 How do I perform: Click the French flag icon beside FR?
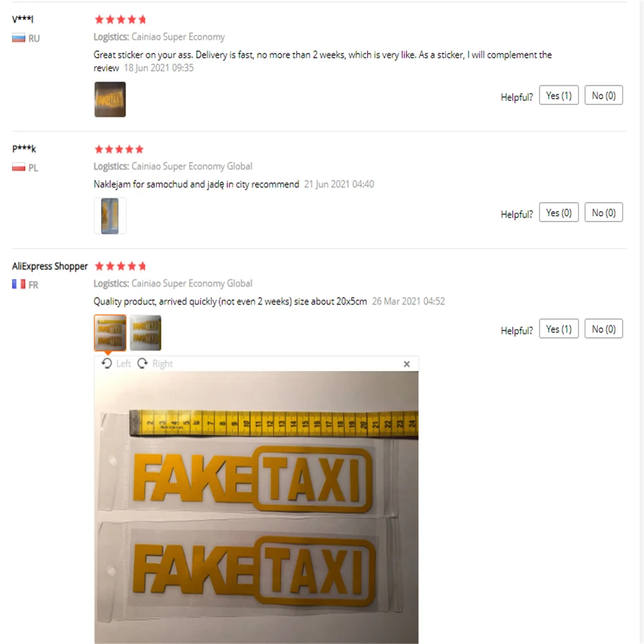[x=19, y=284]
